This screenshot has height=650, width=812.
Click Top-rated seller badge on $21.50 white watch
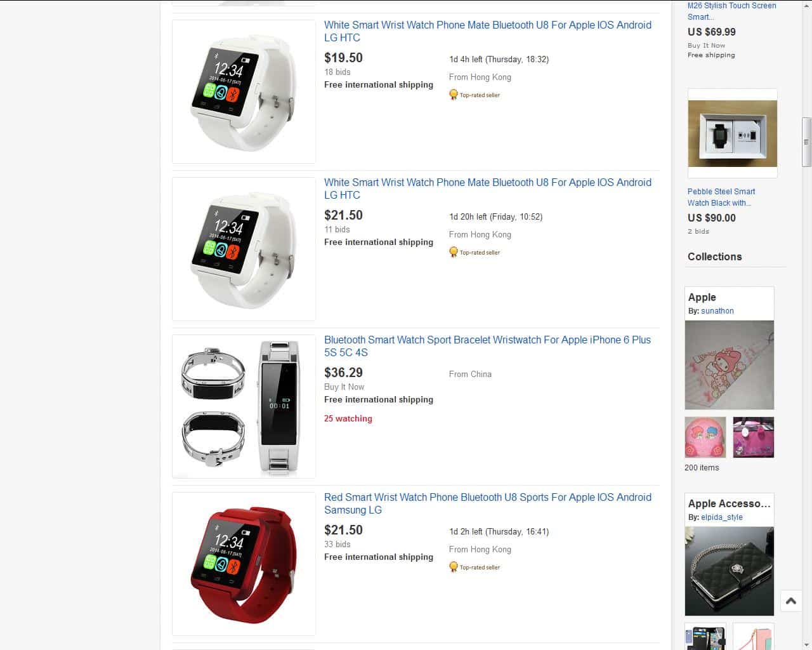(x=475, y=253)
